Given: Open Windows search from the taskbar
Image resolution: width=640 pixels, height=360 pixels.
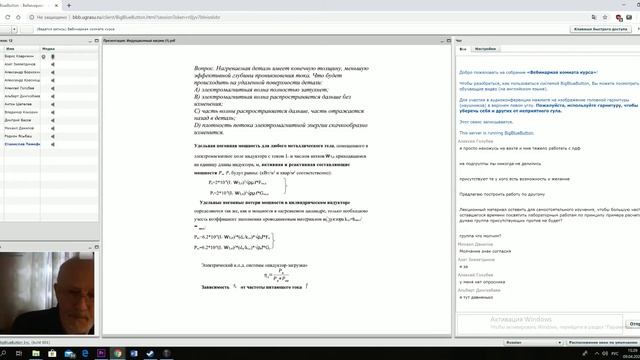Looking at the screenshot, I should tap(4, 353).
